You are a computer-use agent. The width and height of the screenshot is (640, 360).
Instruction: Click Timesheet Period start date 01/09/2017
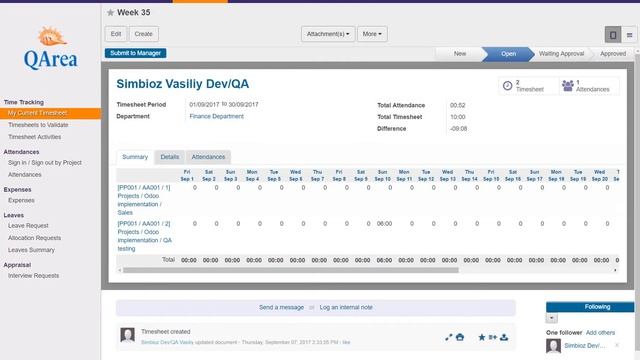204,104
